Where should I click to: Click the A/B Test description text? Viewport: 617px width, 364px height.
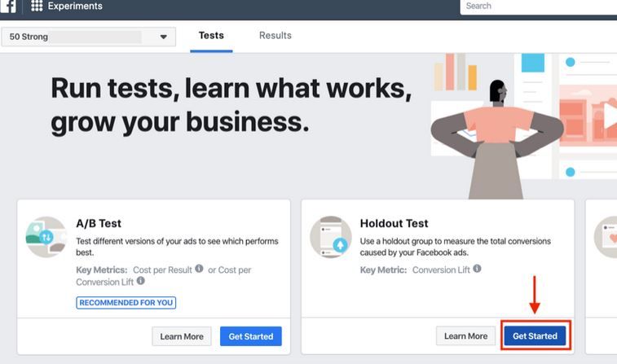click(x=177, y=247)
